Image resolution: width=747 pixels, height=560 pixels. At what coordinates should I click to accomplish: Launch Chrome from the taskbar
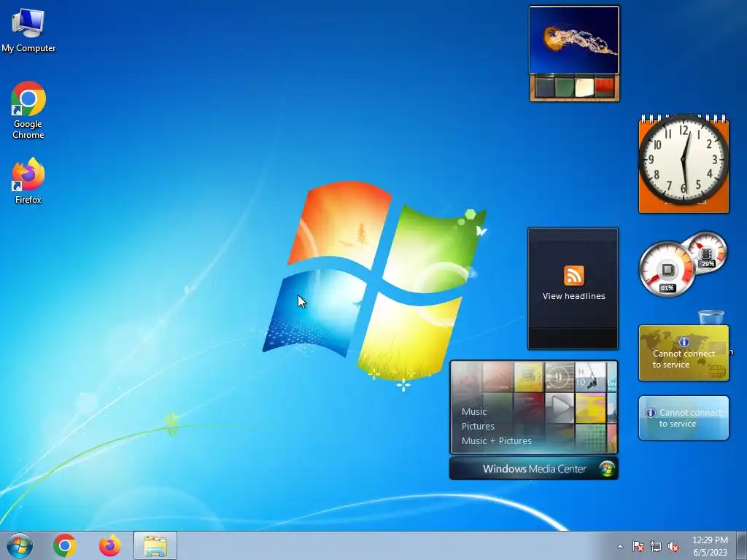coord(65,545)
